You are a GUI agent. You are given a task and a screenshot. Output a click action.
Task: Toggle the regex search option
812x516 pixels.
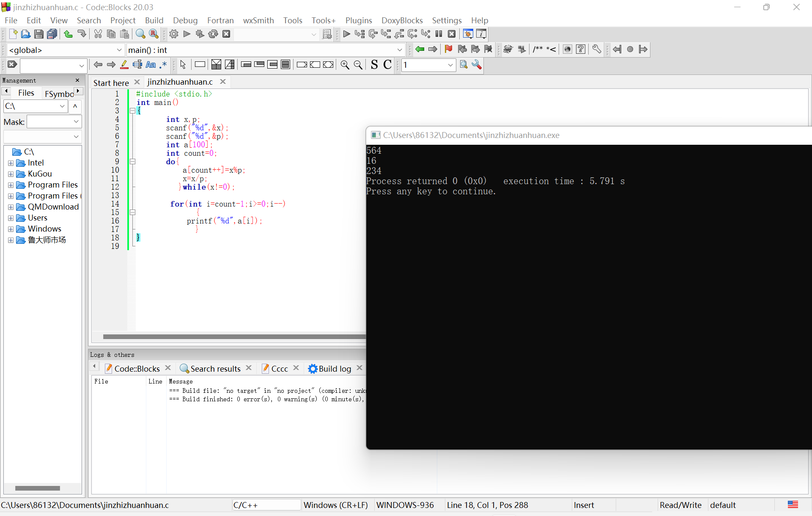(163, 65)
